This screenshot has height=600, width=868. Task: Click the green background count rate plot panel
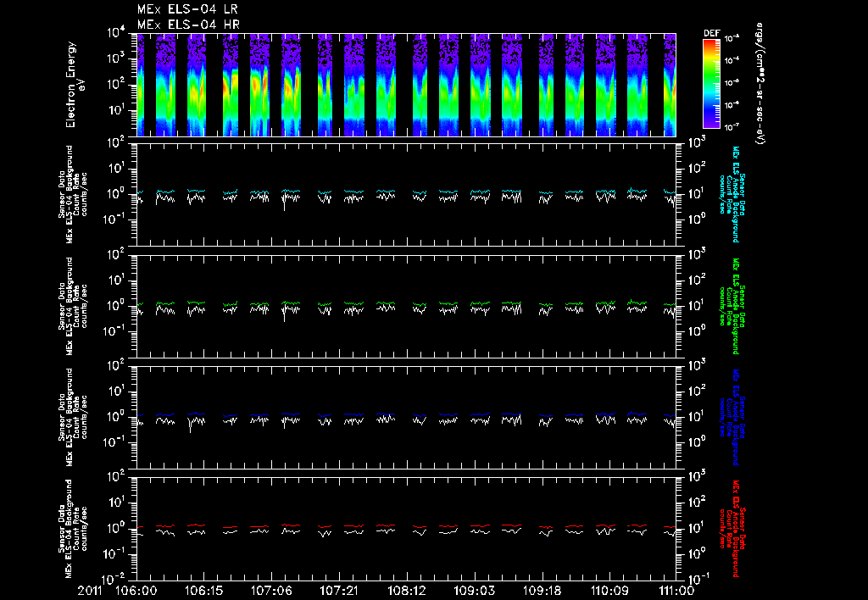click(x=406, y=306)
